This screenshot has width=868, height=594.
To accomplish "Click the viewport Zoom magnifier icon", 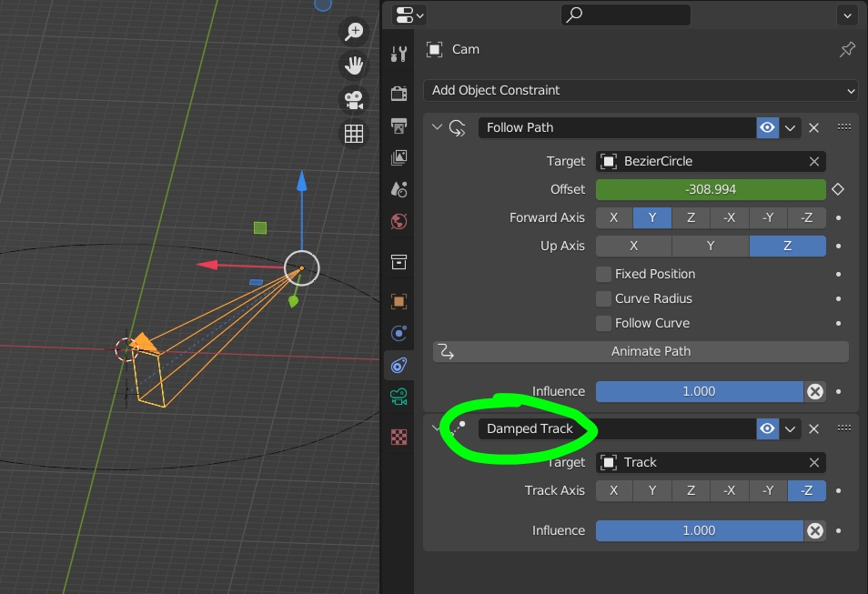I will coord(353,31).
